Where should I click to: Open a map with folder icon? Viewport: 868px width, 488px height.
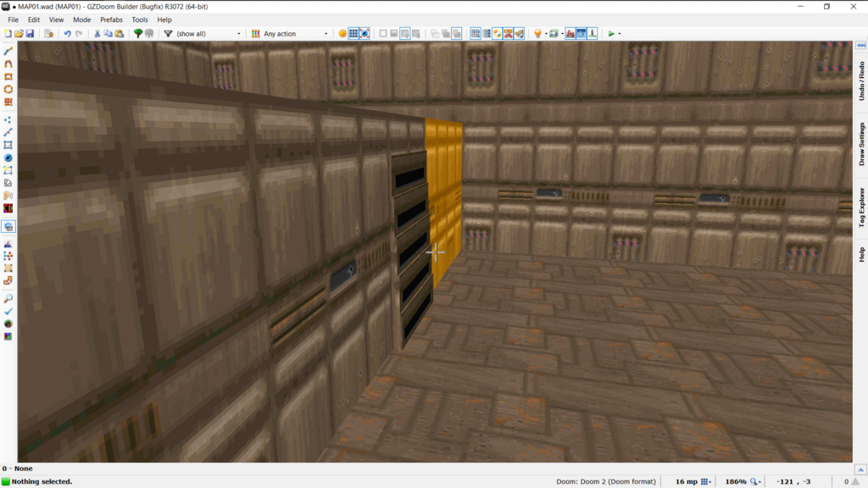point(19,34)
